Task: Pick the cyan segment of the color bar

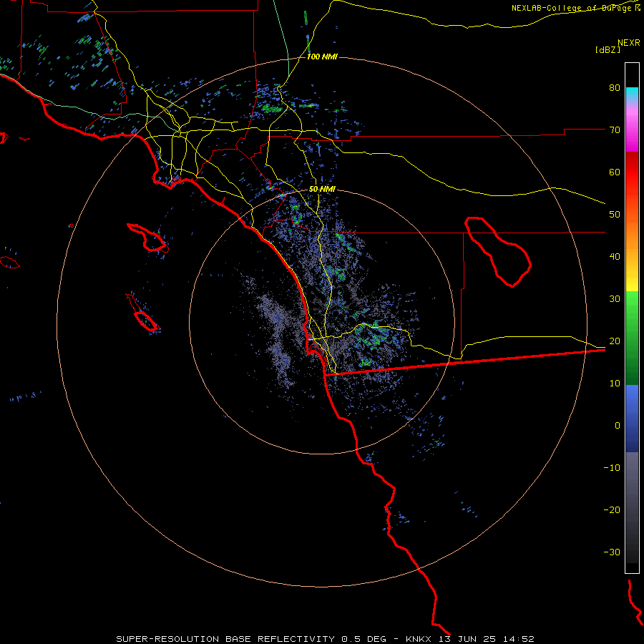Action: point(632,94)
